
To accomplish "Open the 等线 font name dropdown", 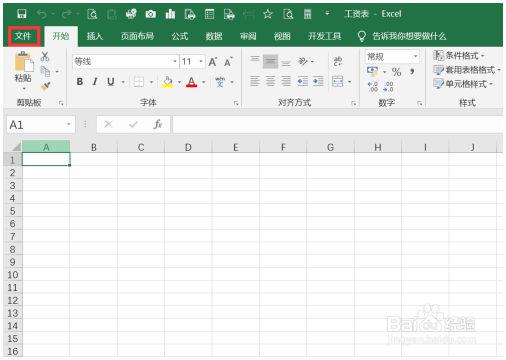I will coord(175,61).
